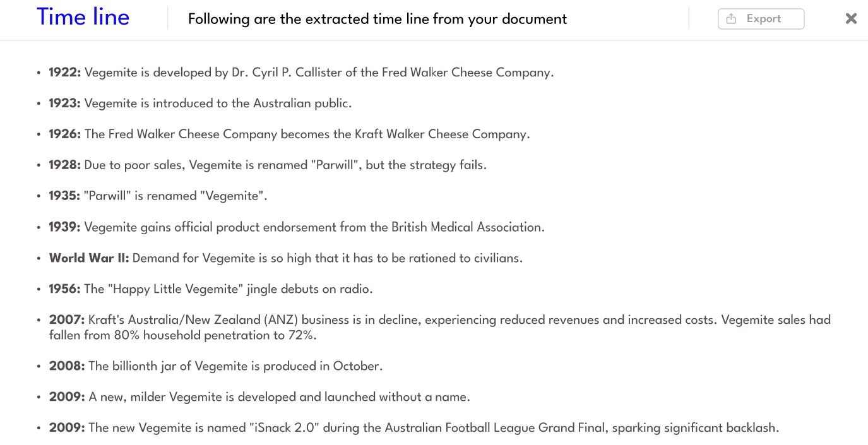The width and height of the screenshot is (868, 445).
Task: Select the entry about rationing to civilians
Action: point(327,258)
